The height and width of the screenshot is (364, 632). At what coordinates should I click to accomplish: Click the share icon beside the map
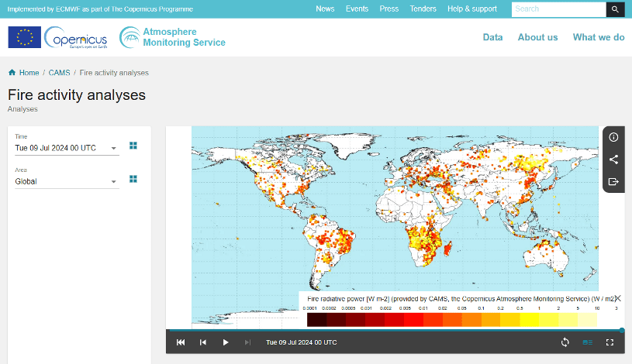point(613,160)
